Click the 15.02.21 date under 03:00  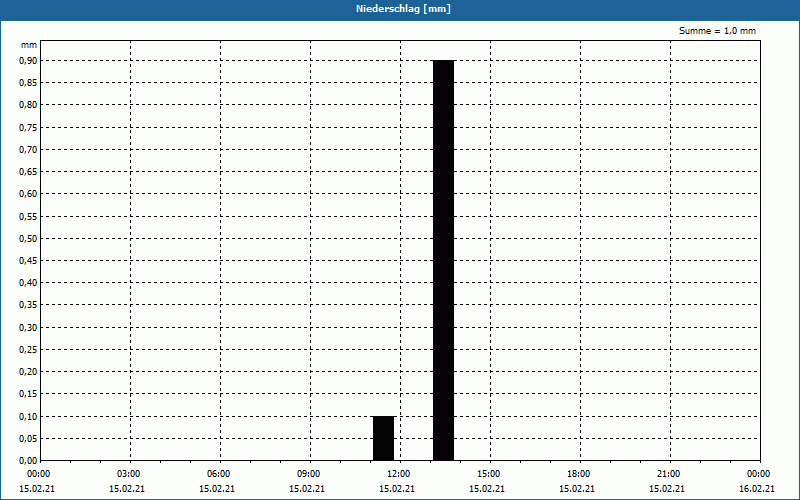[x=127, y=489]
